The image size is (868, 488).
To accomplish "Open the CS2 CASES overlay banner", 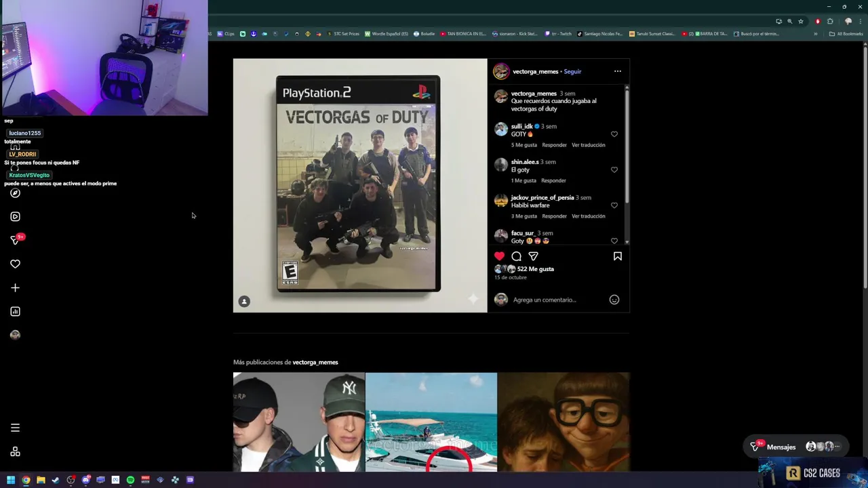I will pyautogui.click(x=813, y=473).
